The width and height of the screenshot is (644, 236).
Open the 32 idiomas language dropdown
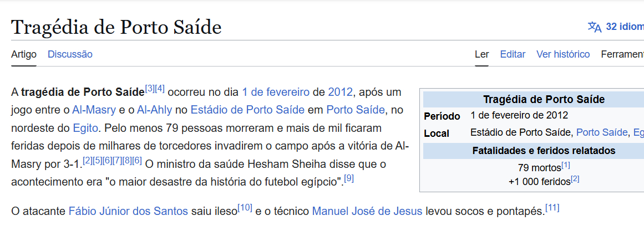(625, 27)
